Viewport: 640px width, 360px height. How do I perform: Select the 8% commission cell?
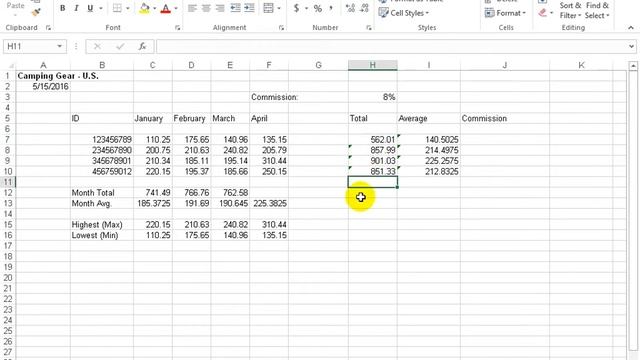click(x=373, y=97)
